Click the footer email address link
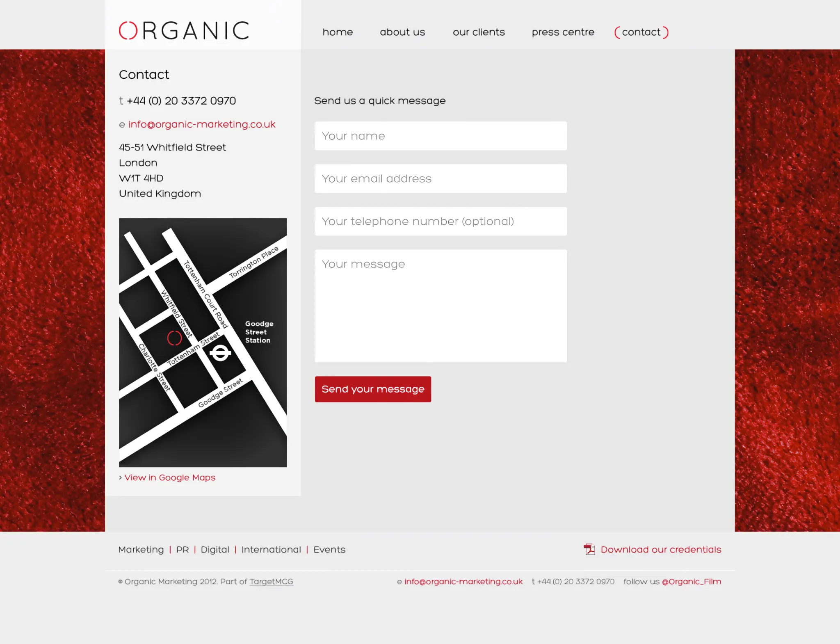The height and width of the screenshot is (644, 840). pyautogui.click(x=463, y=582)
